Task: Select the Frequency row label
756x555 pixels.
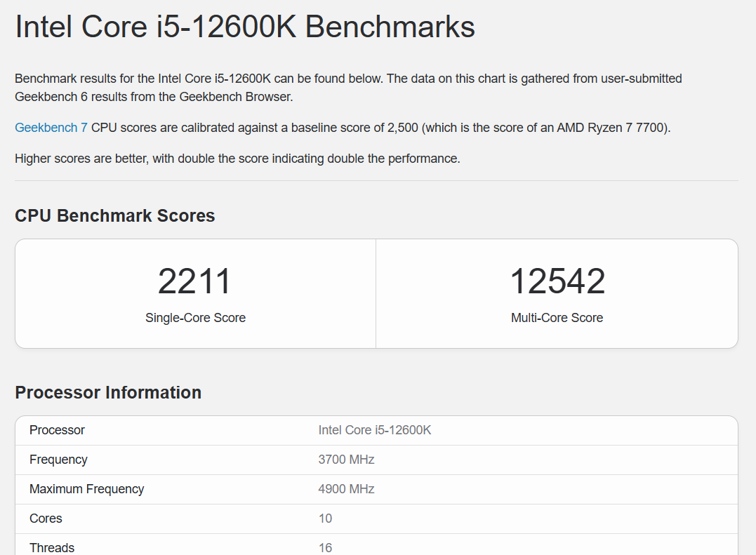Action: coord(58,460)
